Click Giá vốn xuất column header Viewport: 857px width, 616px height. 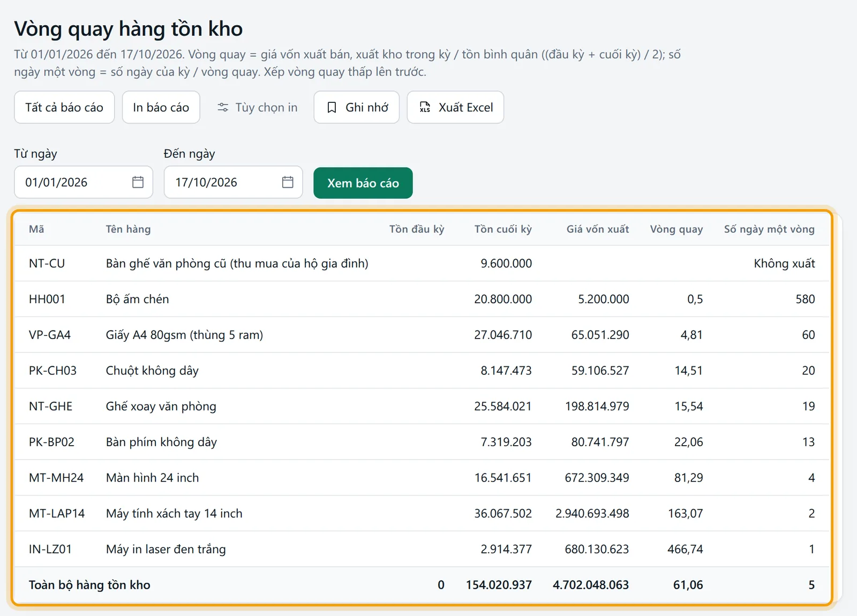[598, 229]
